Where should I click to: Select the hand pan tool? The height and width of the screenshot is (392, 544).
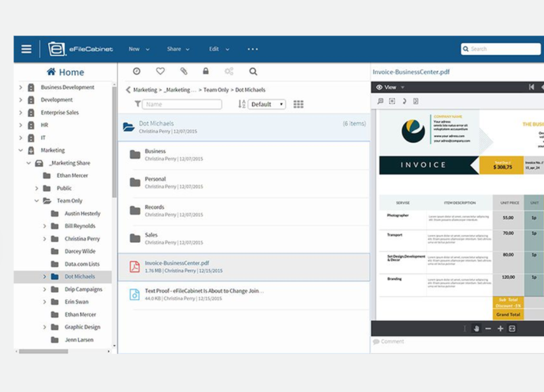click(x=477, y=328)
